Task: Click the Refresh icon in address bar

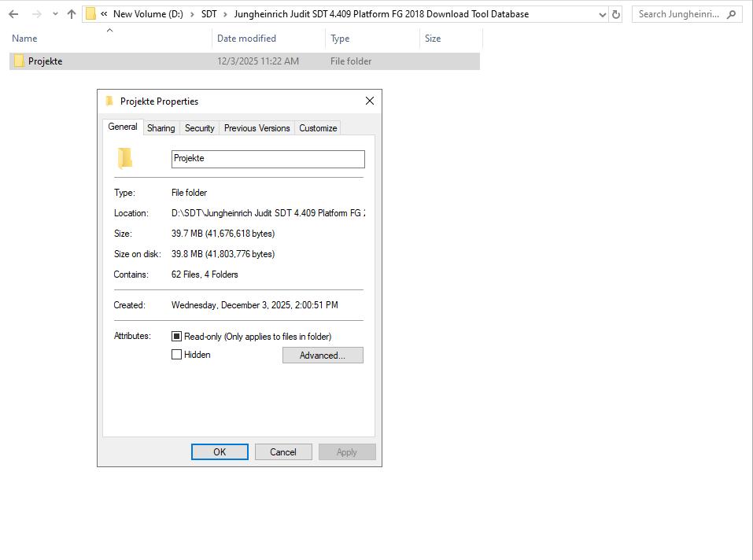Action: coord(616,13)
